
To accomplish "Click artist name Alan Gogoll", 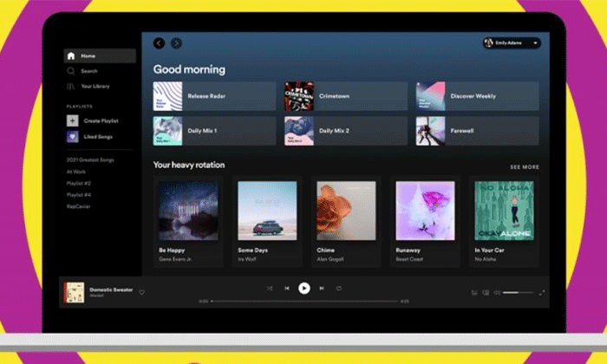I will click(x=330, y=259).
